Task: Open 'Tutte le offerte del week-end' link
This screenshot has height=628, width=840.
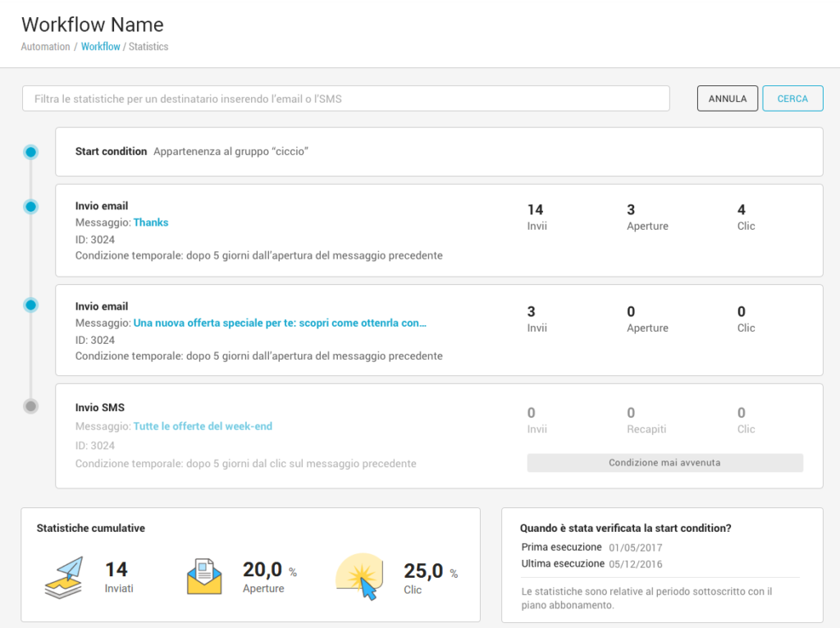Action: coord(203,426)
